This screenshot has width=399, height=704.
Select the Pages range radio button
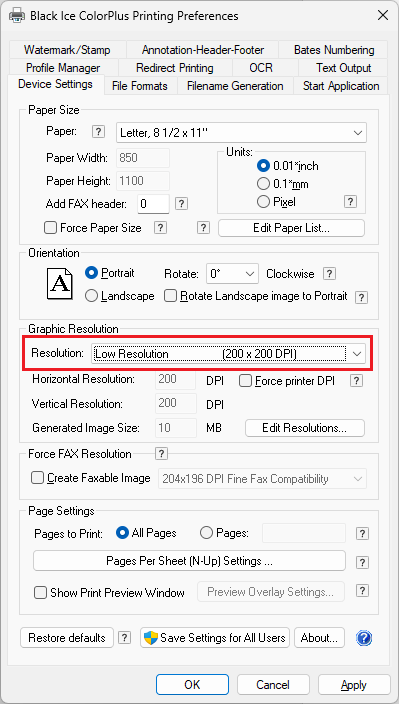tap(206, 533)
